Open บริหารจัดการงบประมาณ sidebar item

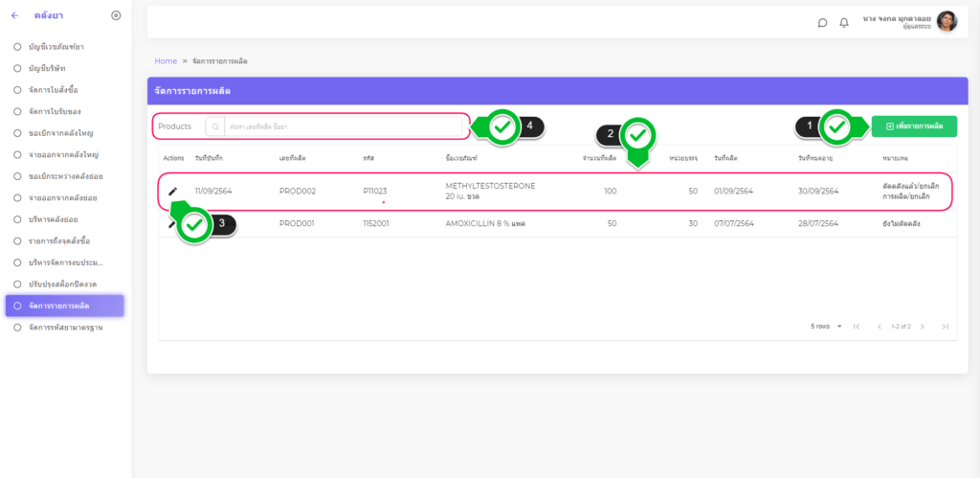click(x=65, y=262)
